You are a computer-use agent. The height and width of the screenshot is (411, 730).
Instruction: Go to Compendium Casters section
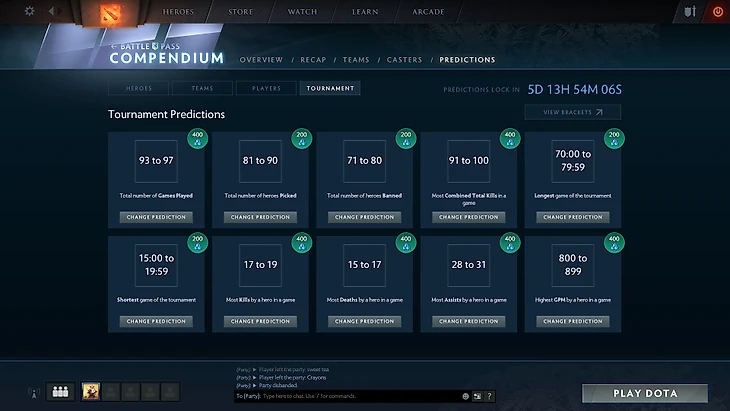405,60
